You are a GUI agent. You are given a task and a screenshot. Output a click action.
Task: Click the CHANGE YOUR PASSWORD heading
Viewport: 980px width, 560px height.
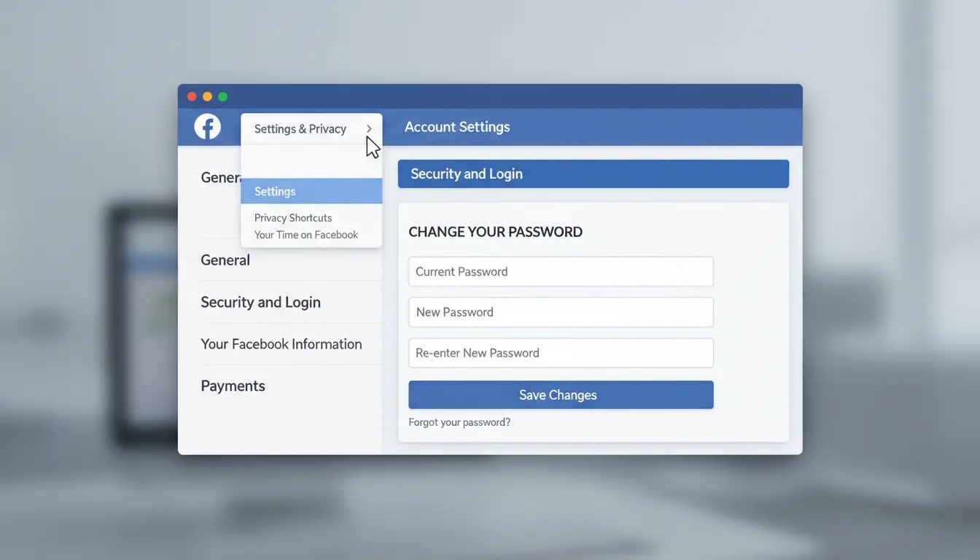coord(495,232)
